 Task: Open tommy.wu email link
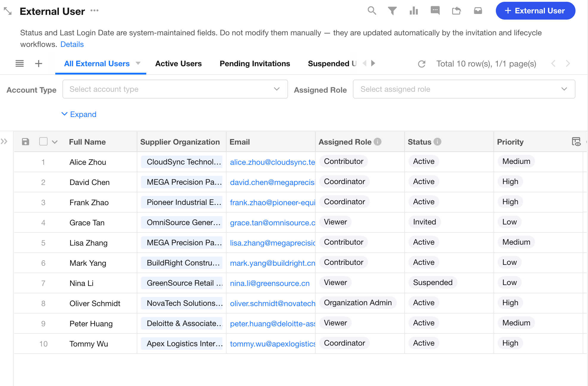pyautogui.click(x=272, y=344)
